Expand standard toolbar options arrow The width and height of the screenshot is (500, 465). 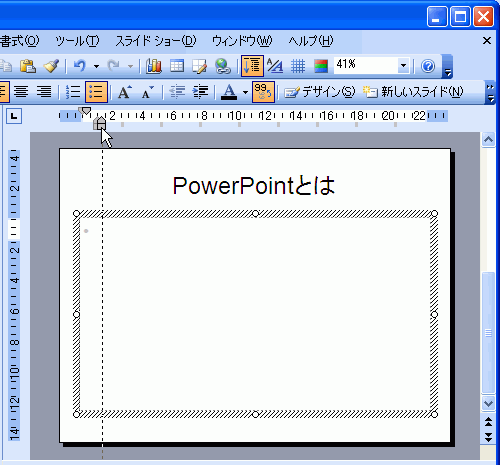point(448,66)
